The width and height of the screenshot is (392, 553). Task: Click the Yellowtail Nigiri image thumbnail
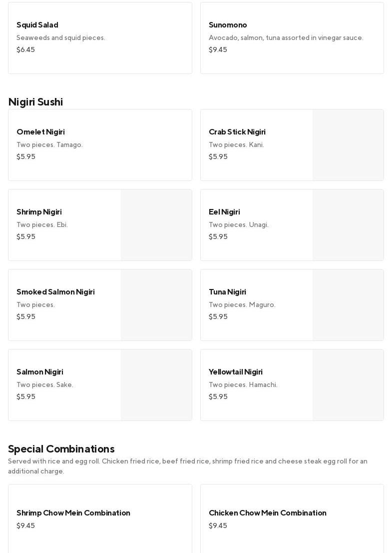pyautogui.click(x=348, y=385)
